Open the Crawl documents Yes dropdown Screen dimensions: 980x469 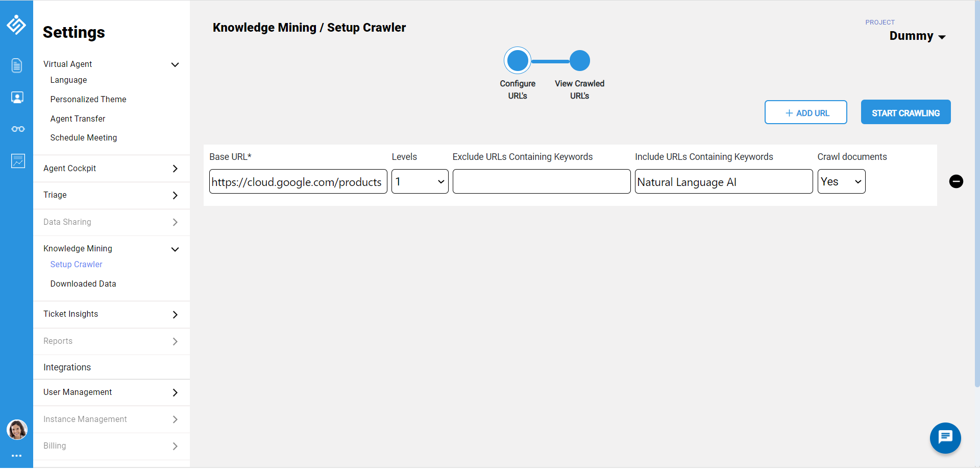click(x=841, y=182)
